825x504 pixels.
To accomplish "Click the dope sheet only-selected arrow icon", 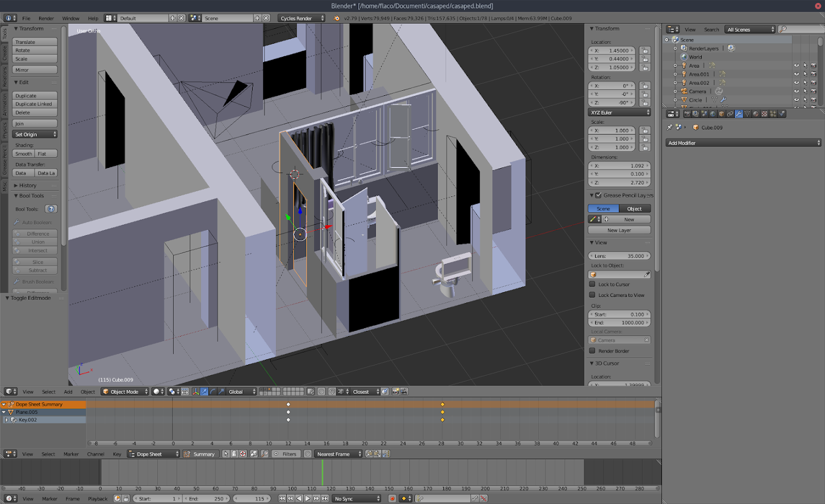I will pos(225,453).
